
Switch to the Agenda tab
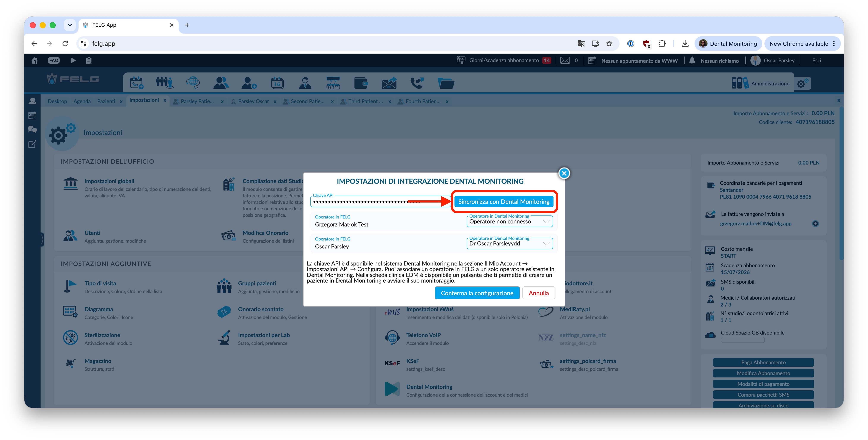pyautogui.click(x=82, y=101)
